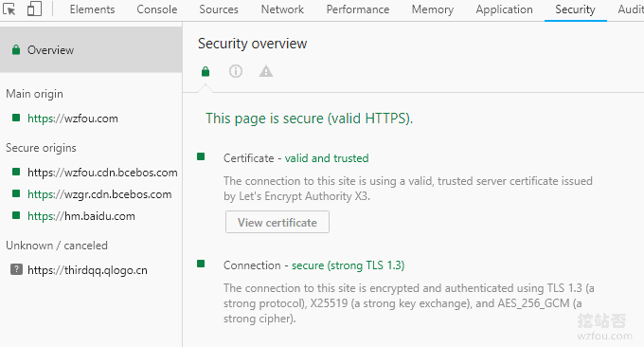This screenshot has width=644, height=347.
Task: Click the question mark icon beside thirdqq.qlogo.cn
Action: (x=16, y=269)
